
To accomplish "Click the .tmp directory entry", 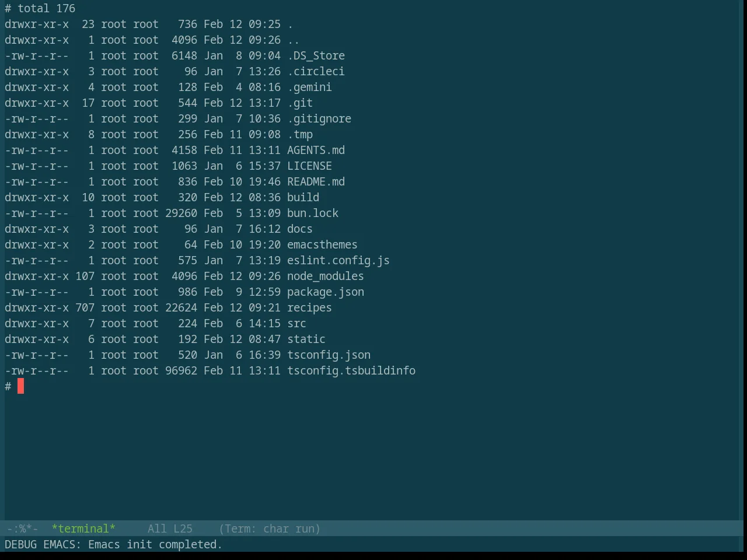I will (x=300, y=134).
